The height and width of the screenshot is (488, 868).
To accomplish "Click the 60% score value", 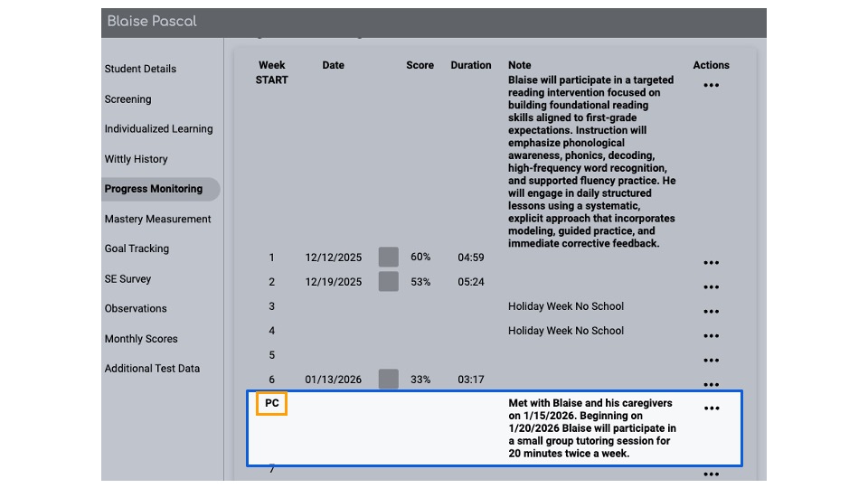I will [x=420, y=257].
